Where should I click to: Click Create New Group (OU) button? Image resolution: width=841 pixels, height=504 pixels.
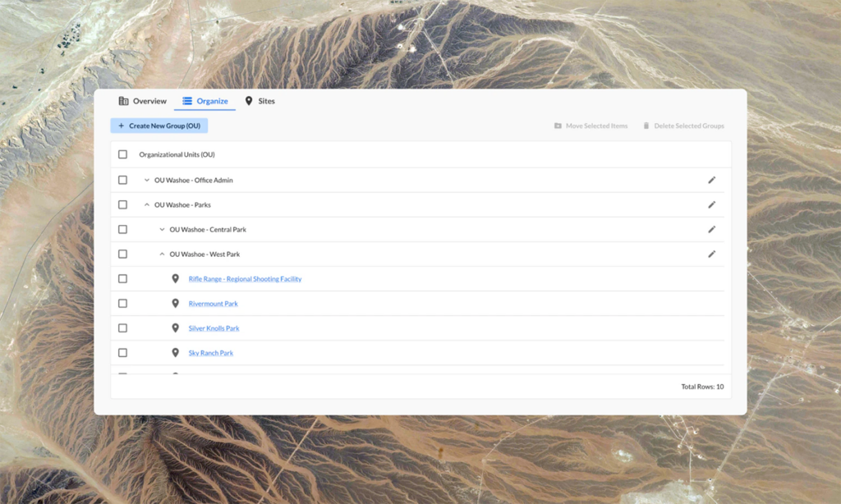[159, 126]
